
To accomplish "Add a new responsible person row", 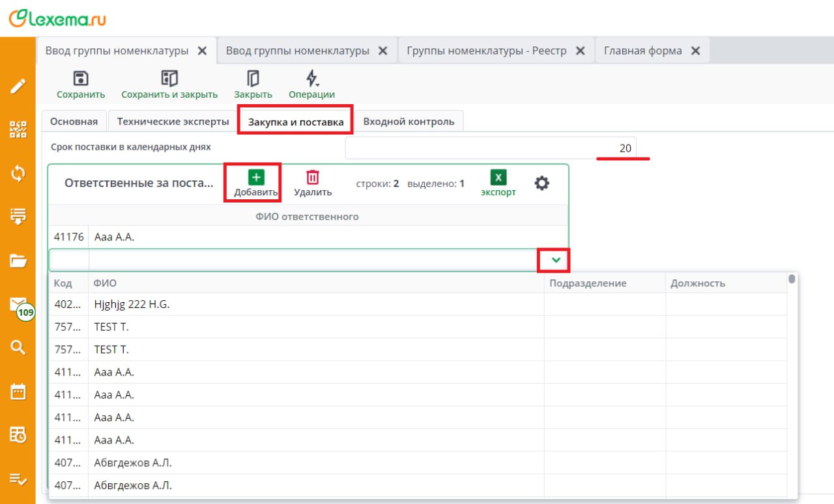I will (257, 182).
